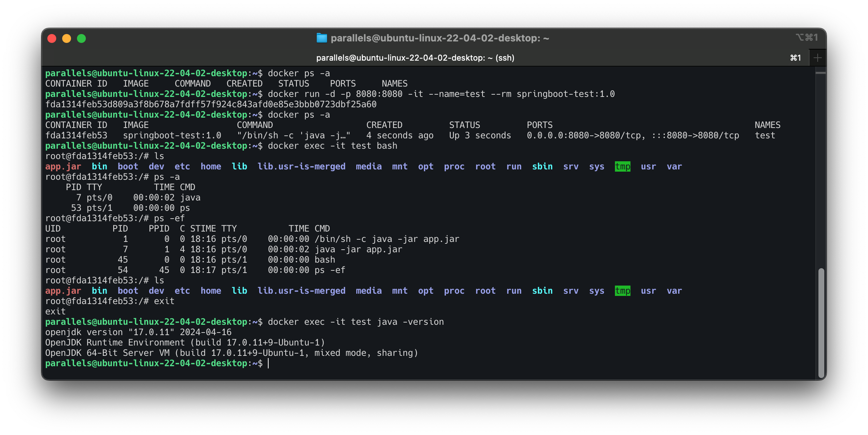Click the docker run command line
The image size is (868, 435).
[441, 94]
